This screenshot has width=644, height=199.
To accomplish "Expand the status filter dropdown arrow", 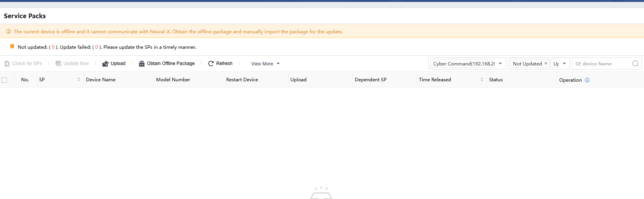I will [x=564, y=64].
